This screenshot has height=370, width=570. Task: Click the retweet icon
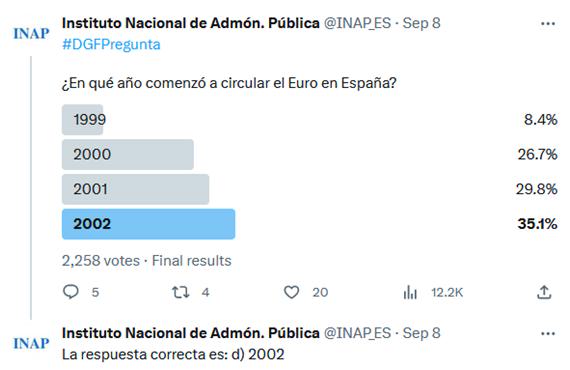click(x=181, y=292)
